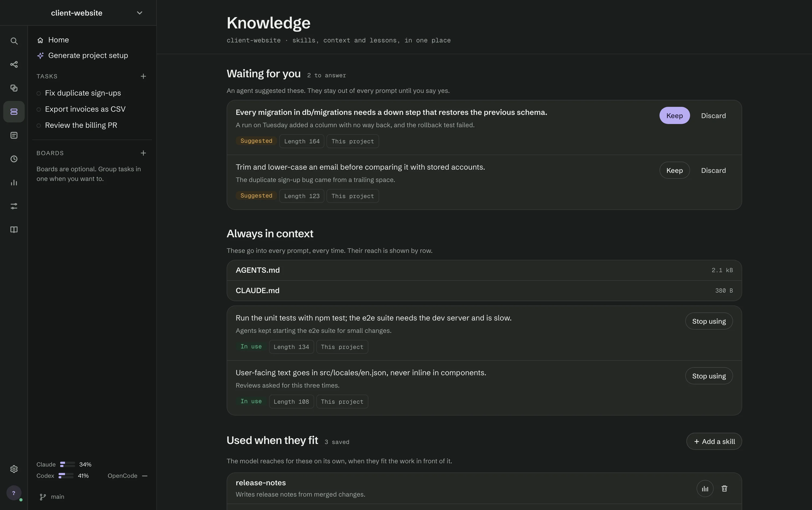Keep the db/migrations down step suggestion
Image resolution: width=812 pixels, height=510 pixels.
pos(675,116)
